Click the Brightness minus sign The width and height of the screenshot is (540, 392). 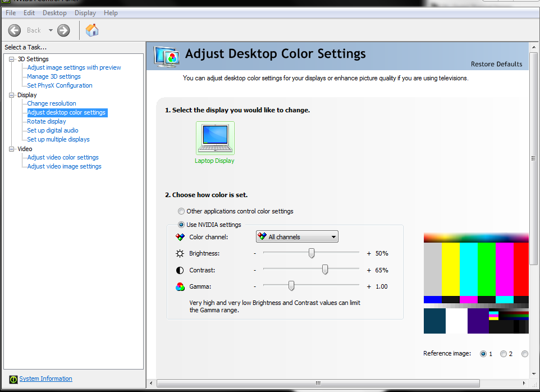point(255,253)
